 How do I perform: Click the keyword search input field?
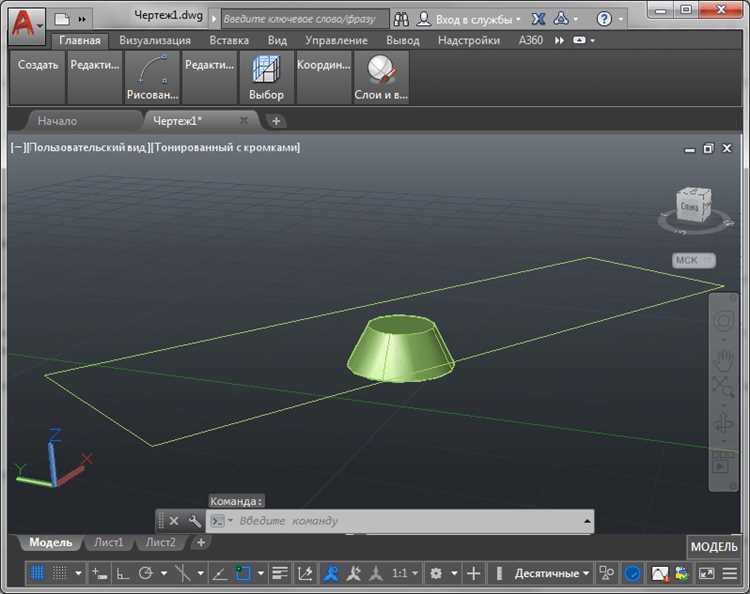(305, 19)
